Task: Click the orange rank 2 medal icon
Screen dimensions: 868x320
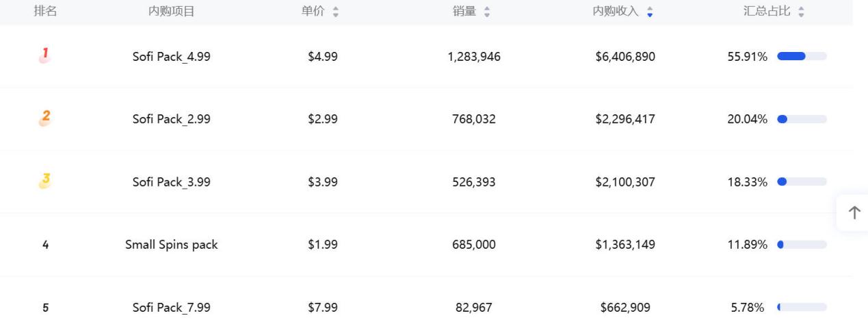Action: [45, 119]
